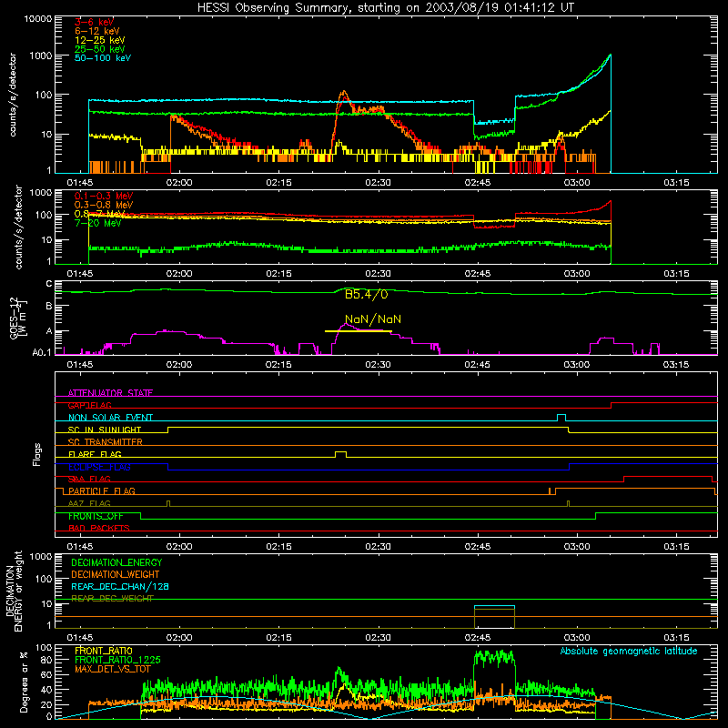
Task: Click the yellow flare interval bar under NaN/NaN
Action: pos(358,331)
